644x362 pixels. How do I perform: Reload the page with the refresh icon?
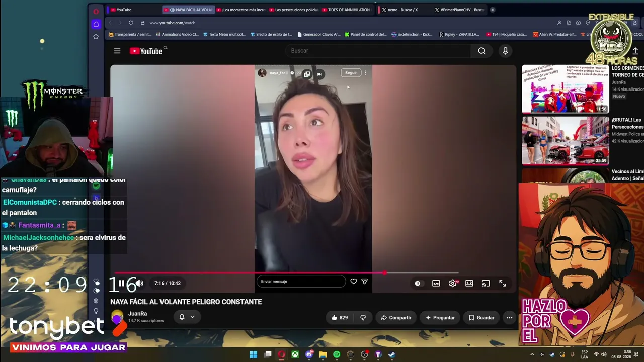tap(131, 23)
